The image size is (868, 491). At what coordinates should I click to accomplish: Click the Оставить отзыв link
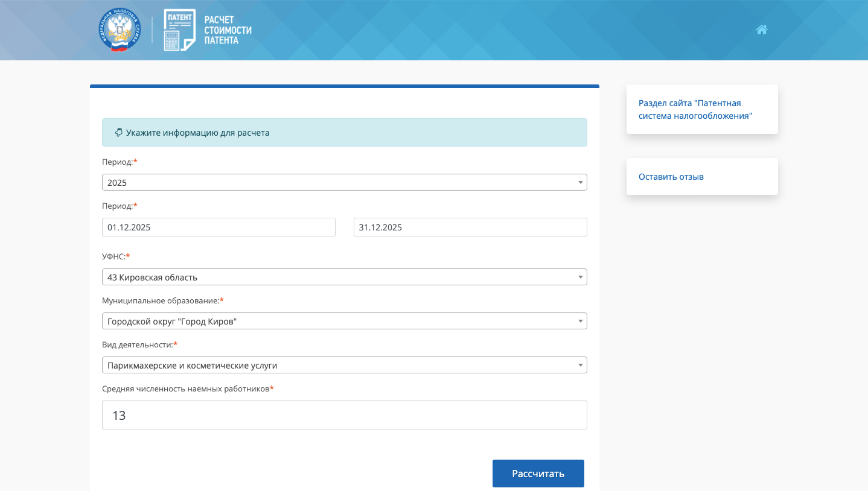671,177
